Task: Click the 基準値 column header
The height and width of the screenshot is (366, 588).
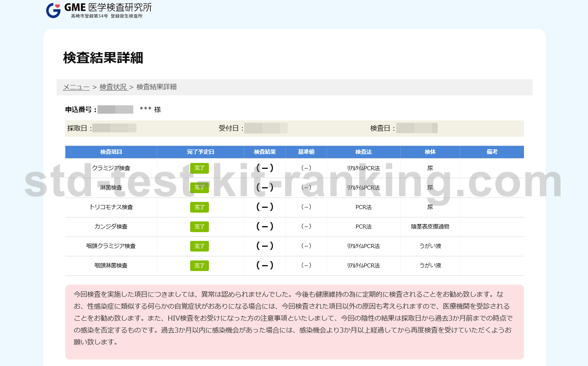Action: pyautogui.click(x=306, y=152)
